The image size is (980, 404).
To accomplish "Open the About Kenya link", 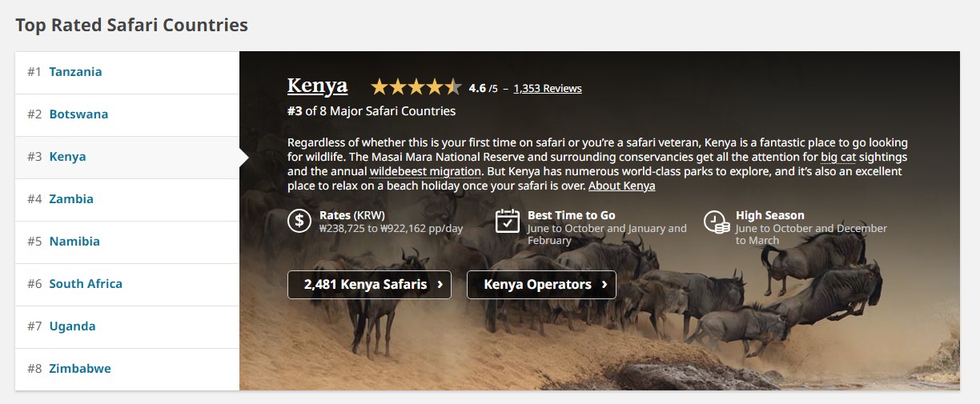I will 621,186.
